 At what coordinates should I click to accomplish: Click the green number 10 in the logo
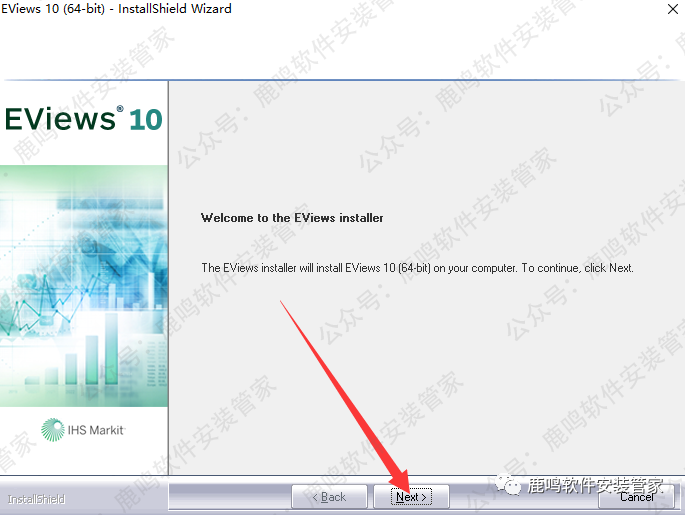(x=145, y=120)
